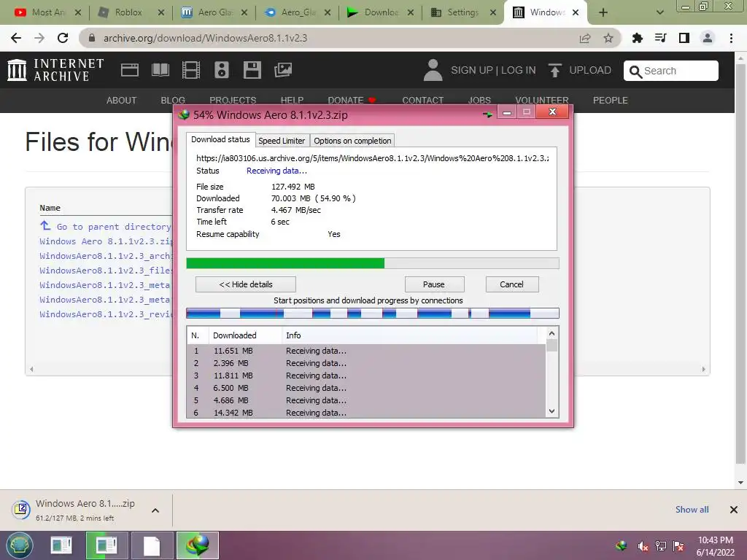This screenshot has width=747, height=560.
Task: Open the Video film icon
Action: [191, 70]
